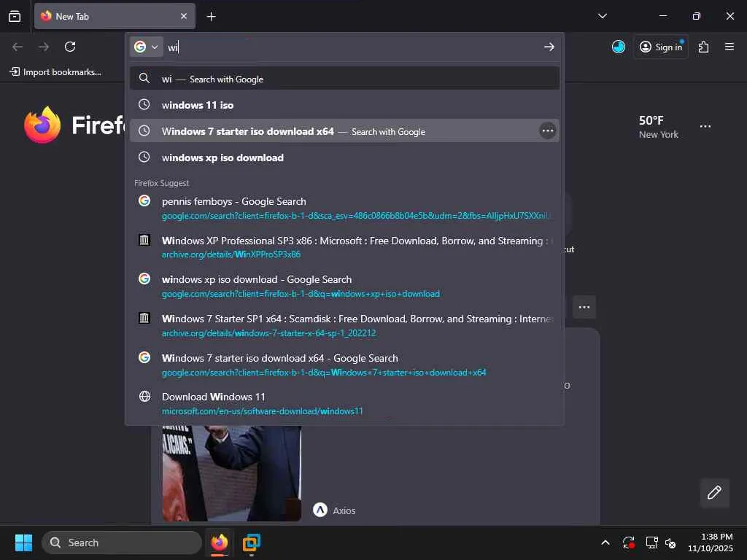The height and width of the screenshot is (560, 747).
Task: Open a new tab with plus button
Action: click(x=211, y=17)
